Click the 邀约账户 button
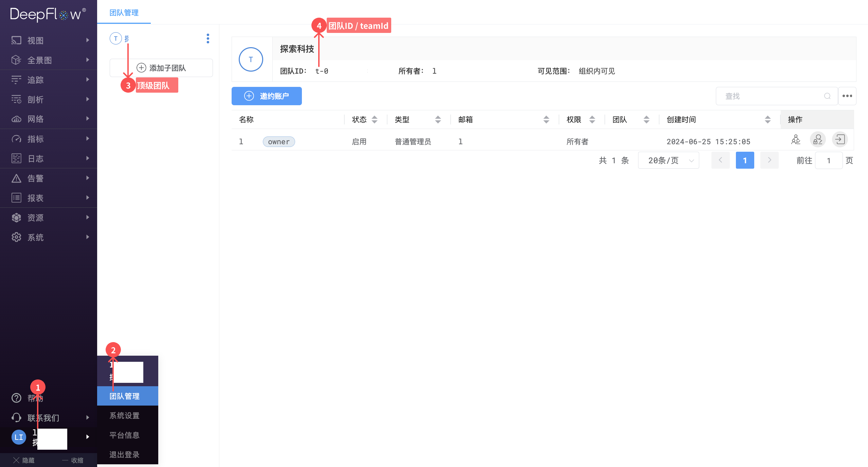The width and height of the screenshot is (868, 467). (x=266, y=96)
